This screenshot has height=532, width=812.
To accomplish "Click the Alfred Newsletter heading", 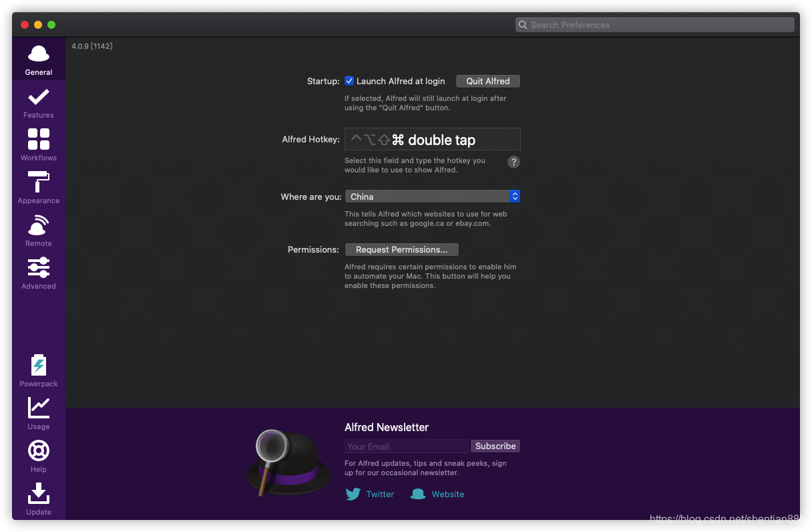I will click(387, 427).
